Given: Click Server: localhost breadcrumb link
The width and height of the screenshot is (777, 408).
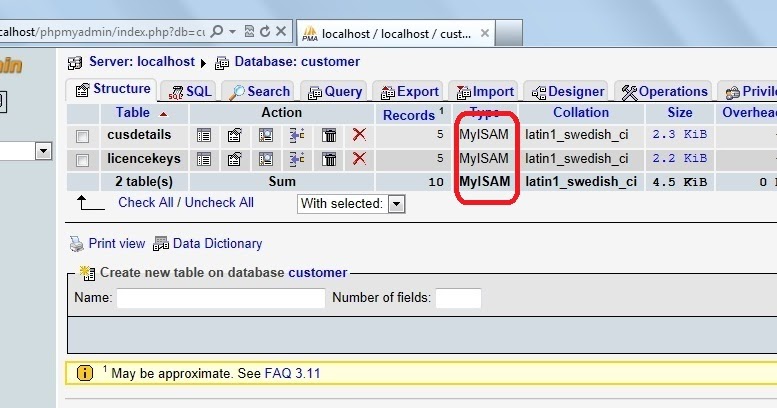Looking at the screenshot, I should 142,62.
